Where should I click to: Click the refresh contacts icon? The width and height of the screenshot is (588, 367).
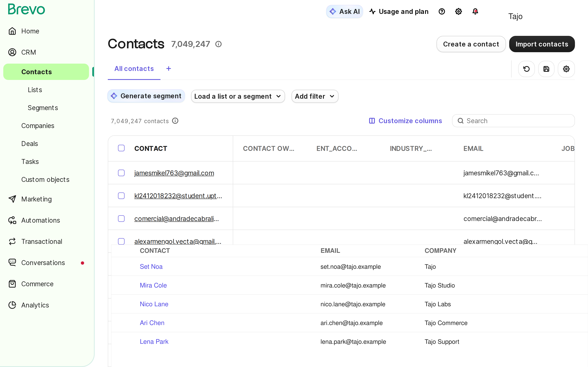[526, 69]
